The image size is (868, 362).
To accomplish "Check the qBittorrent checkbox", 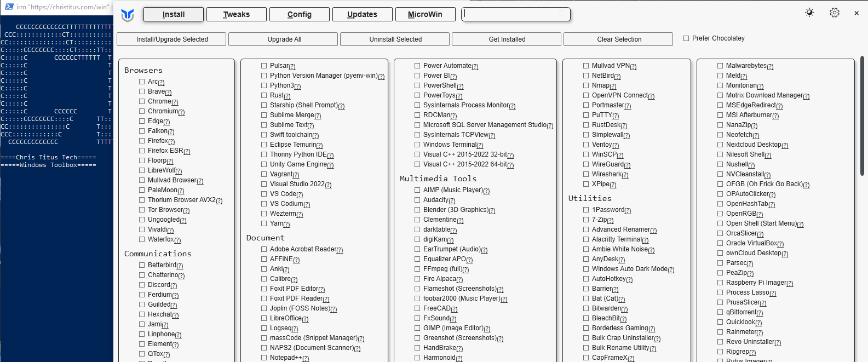I will 720,312.
